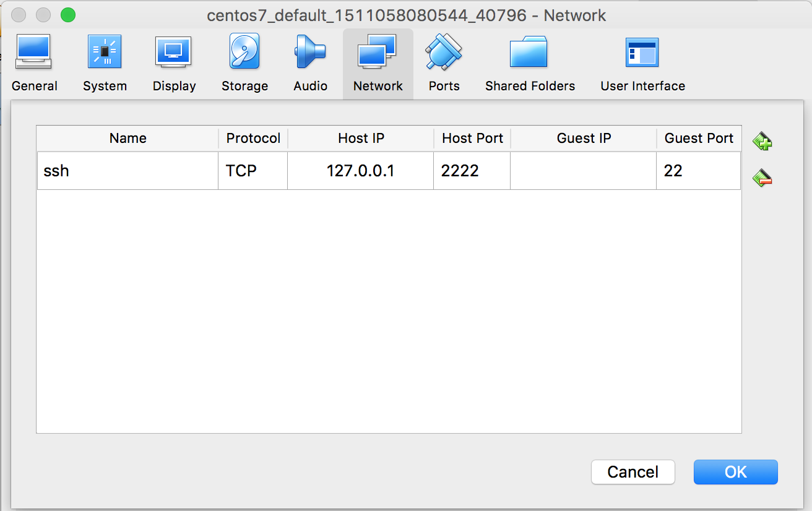This screenshot has width=812, height=511.
Task: Switch to Display settings
Action: (174, 63)
